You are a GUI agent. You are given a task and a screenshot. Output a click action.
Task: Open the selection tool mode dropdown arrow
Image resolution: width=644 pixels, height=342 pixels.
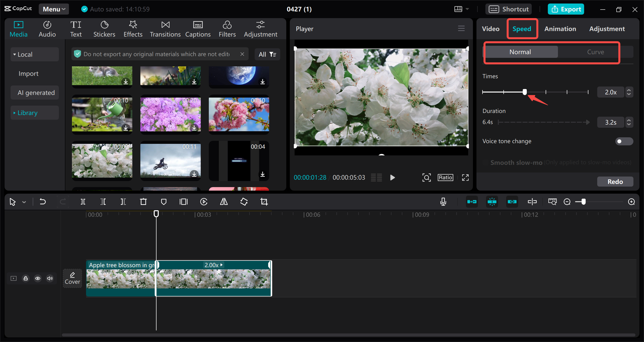(24, 202)
